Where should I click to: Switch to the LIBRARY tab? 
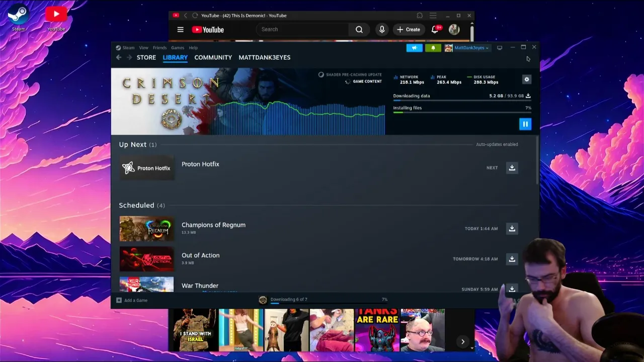tap(175, 57)
